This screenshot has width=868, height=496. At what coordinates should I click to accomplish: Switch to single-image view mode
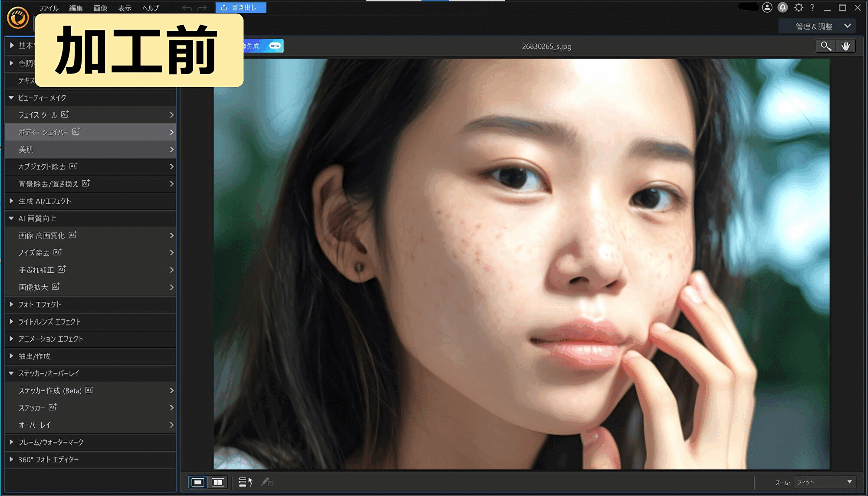click(198, 482)
